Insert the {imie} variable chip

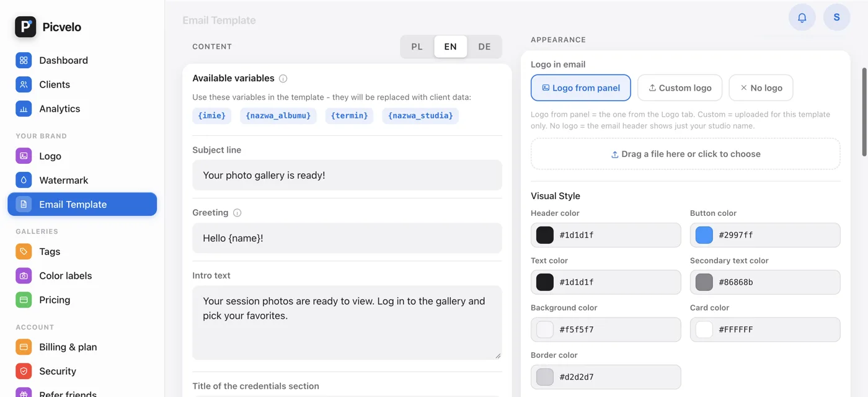coord(212,115)
